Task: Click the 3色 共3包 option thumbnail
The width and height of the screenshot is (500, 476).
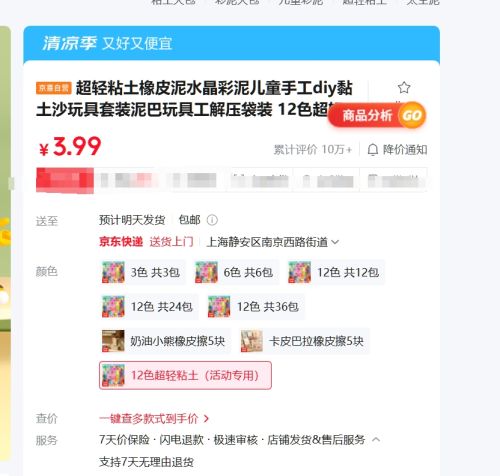Action: click(113, 272)
